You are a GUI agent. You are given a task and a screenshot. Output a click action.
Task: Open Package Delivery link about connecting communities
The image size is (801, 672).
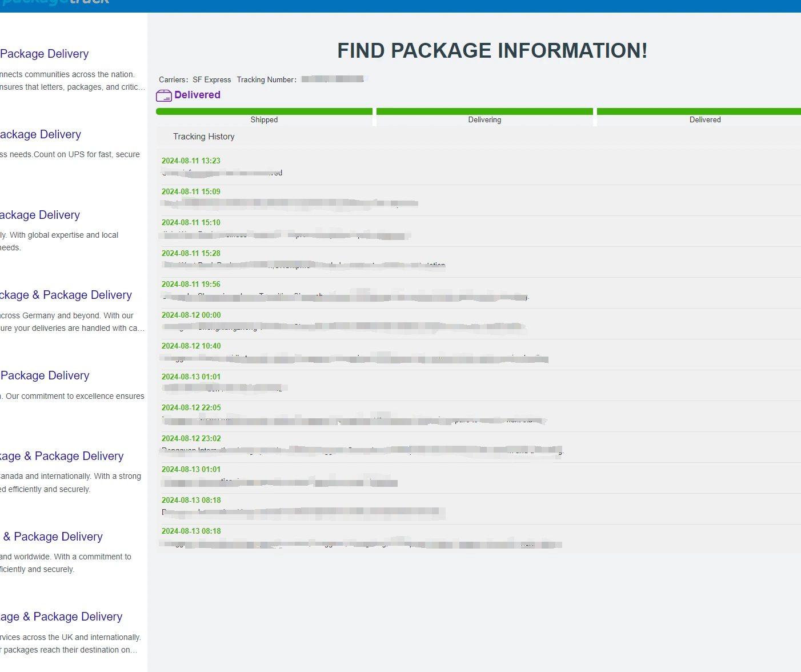(45, 54)
